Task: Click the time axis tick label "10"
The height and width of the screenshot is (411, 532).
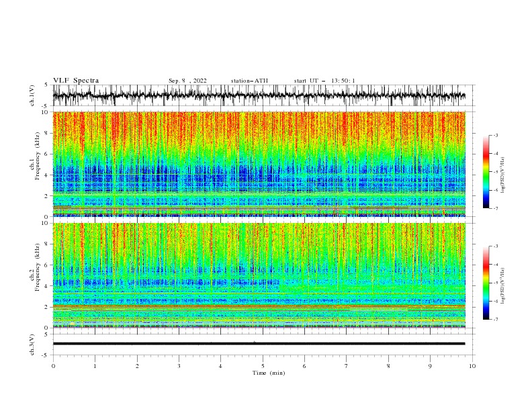Action: pyautogui.click(x=472, y=366)
